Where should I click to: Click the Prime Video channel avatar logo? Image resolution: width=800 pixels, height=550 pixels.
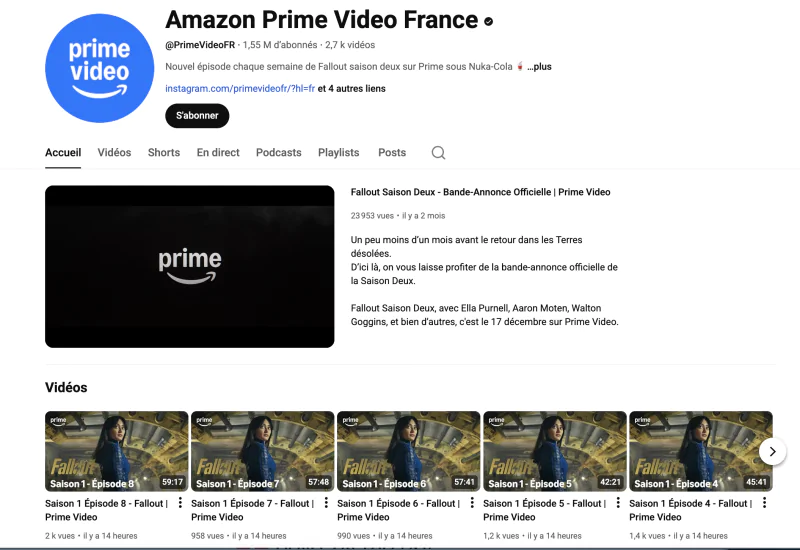[x=99, y=68]
